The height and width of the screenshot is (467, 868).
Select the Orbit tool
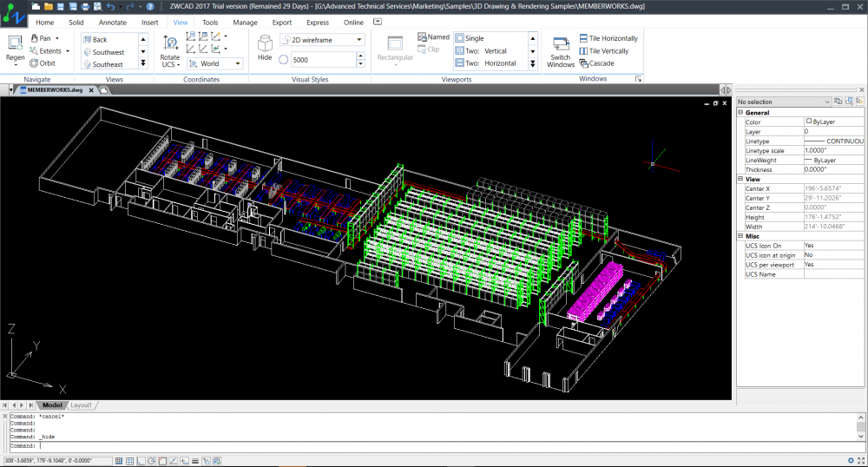pyautogui.click(x=42, y=63)
